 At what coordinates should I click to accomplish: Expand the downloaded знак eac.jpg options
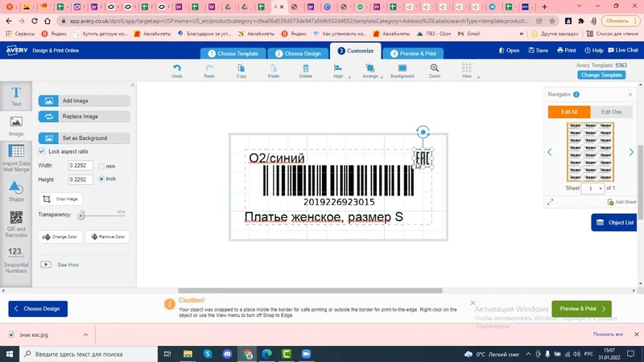(85, 335)
